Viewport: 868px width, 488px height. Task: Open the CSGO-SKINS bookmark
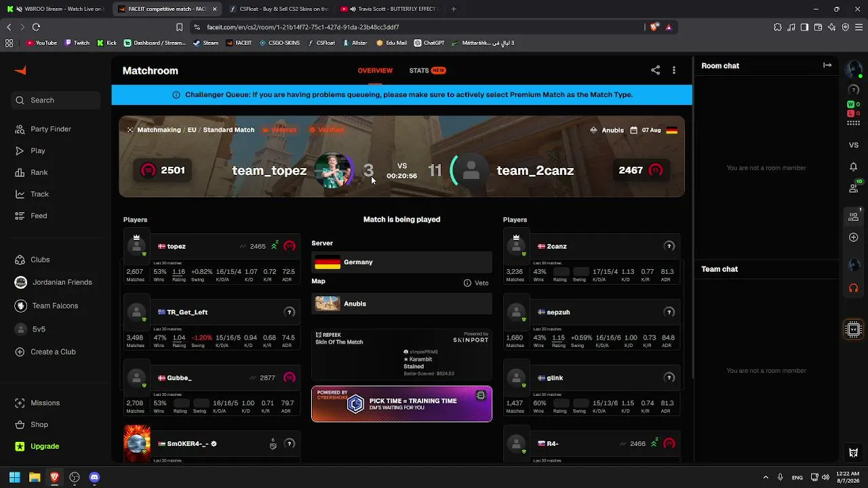click(279, 43)
